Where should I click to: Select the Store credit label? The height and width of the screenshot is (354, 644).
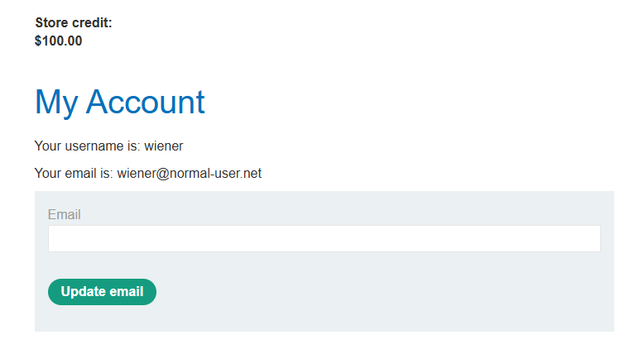pos(74,23)
